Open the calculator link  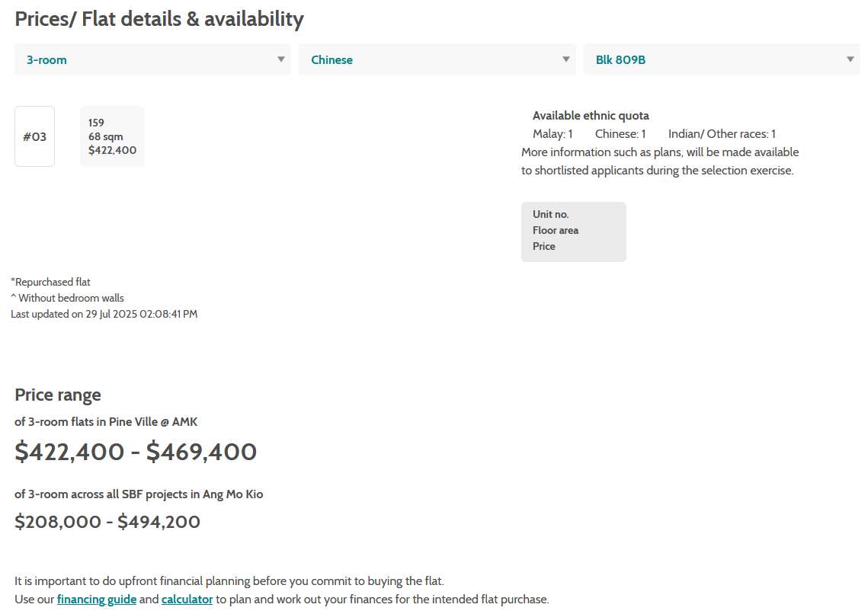click(187, 600)
